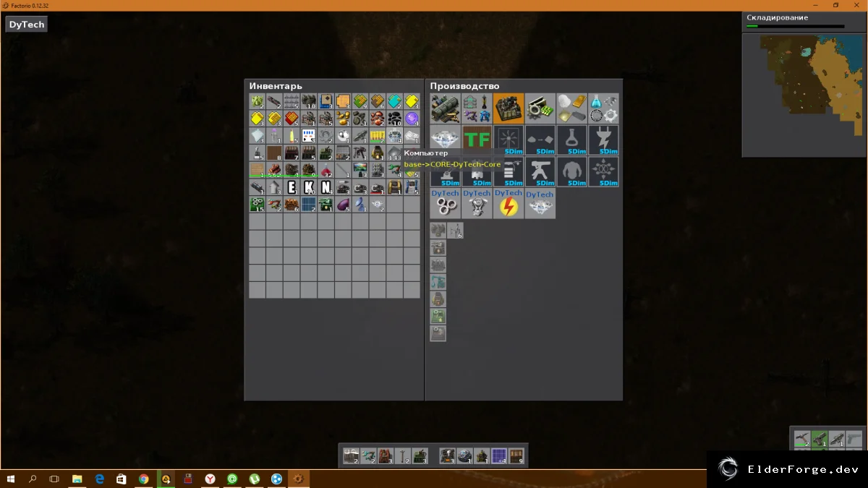The width and height of the screenshot is (868, 488).
Task: Open the 5Dim atom symbol crafting tab
Action: pos(603,172)
